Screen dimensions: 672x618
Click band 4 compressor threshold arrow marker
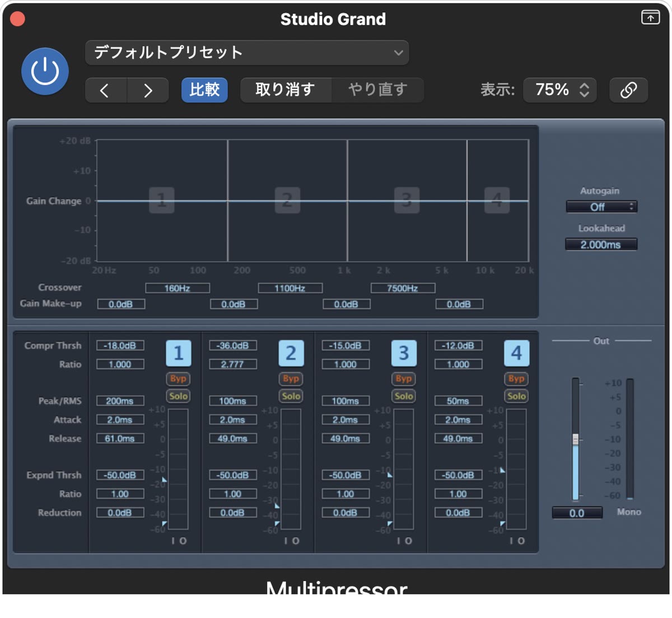(x=502, y=470)
